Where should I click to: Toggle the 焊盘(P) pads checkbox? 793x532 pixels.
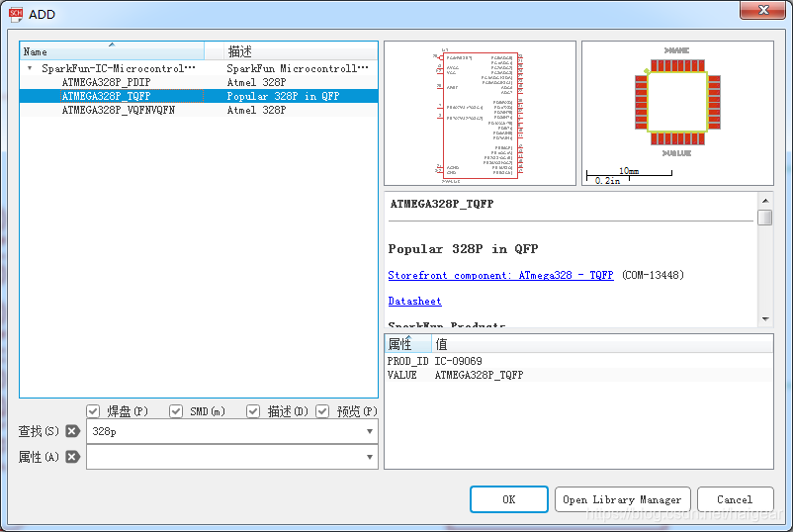pos(93,411)
